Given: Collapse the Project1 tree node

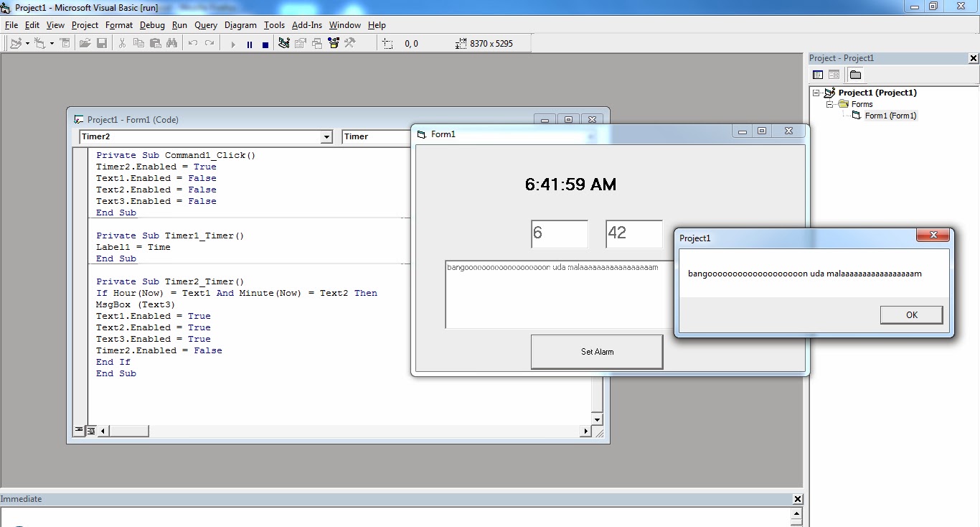Looking at the screenshot, I should point(816,93).
